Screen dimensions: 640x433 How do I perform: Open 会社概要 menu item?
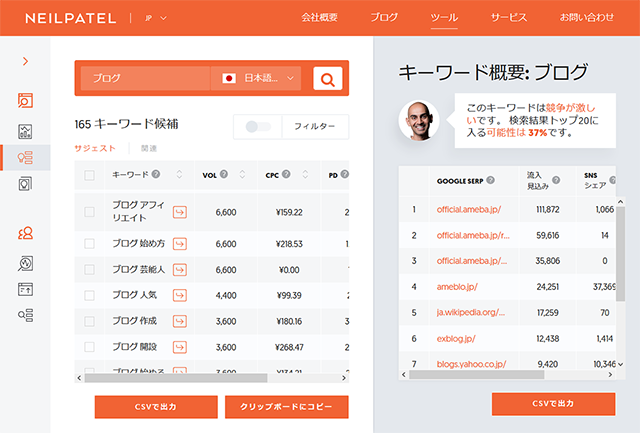click(x=319, y=17)
